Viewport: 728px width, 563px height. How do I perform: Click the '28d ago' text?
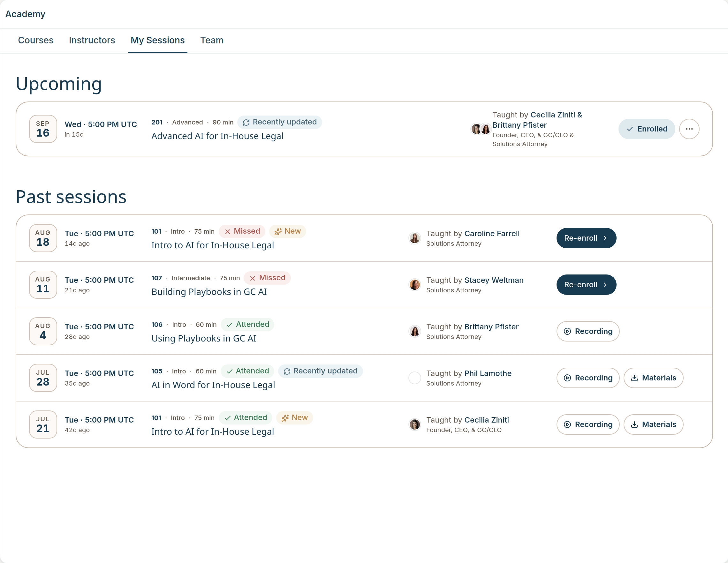pos(77,337)
